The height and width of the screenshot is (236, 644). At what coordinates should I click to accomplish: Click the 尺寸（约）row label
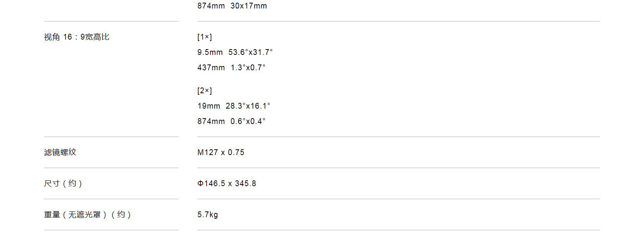coord(63,183)
